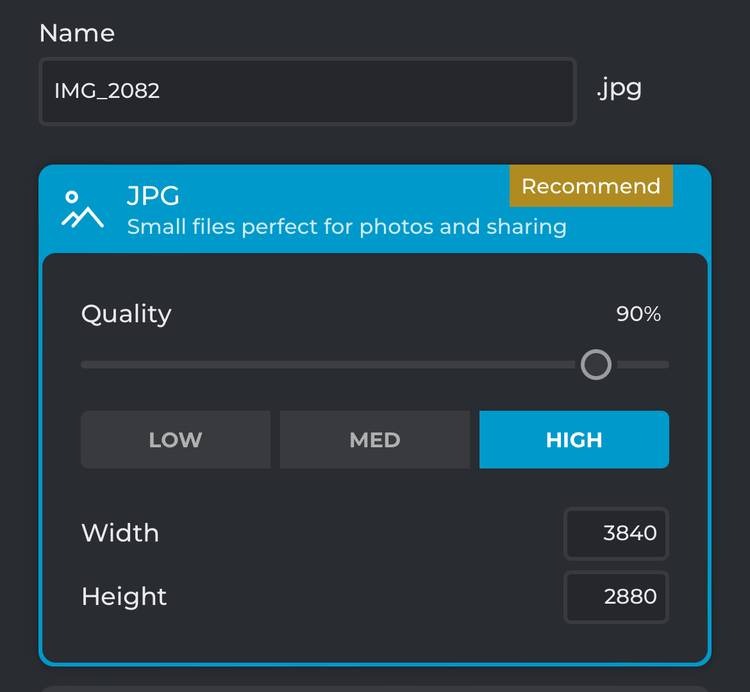Select MED quality preset
750x692 pixels.
click(x=375, y=439)
